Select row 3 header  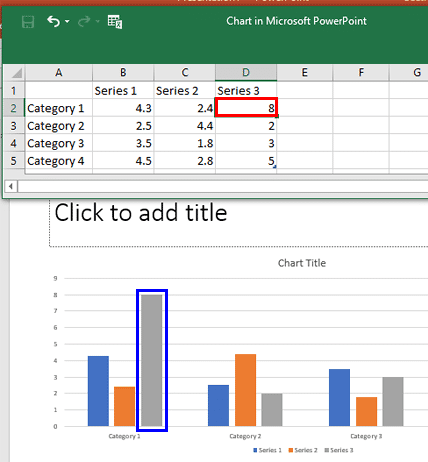point(14,126)
